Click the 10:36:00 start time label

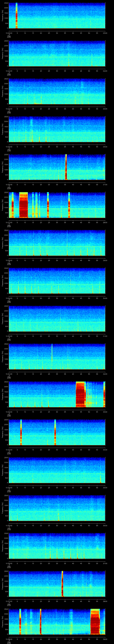[9, 563]
